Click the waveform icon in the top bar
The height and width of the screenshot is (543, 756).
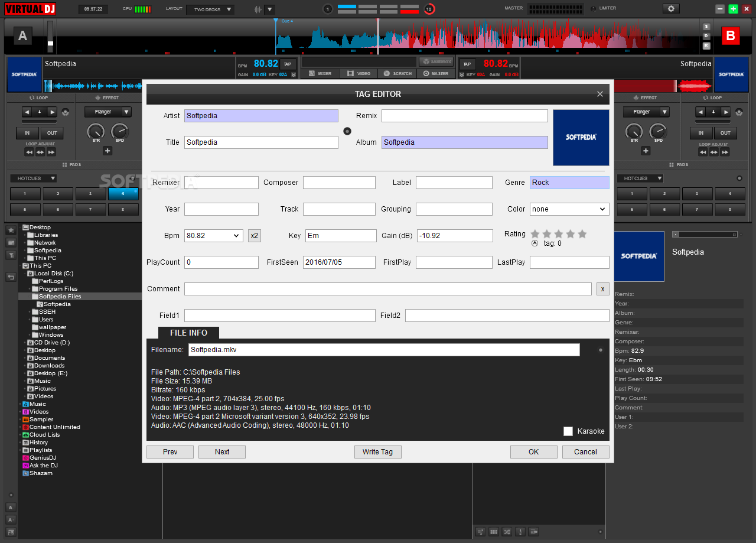pyautogui.click(x=258, y=9)
